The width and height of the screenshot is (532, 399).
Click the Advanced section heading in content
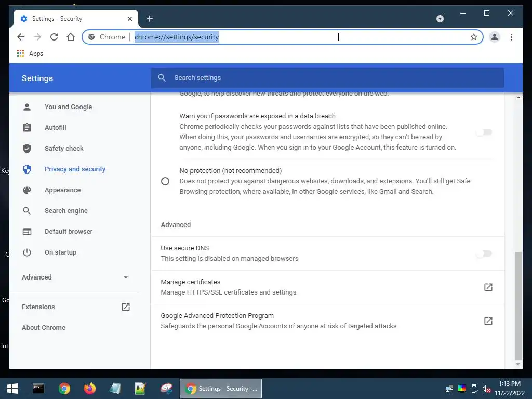(176, 224)
